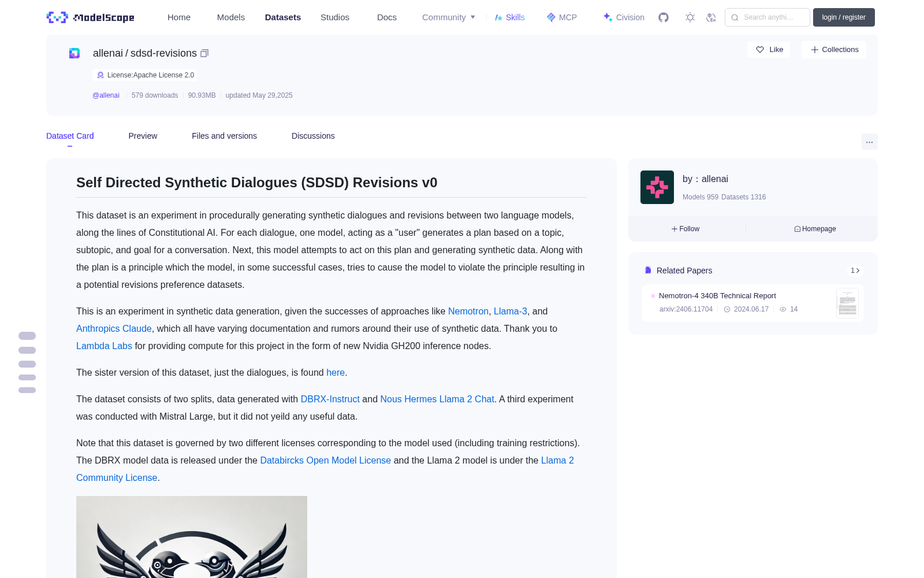Screen dimensions: 924x578
Task: Expand the Related Papers count arrow
Action: pyautogui.click(x=855, y=271)
